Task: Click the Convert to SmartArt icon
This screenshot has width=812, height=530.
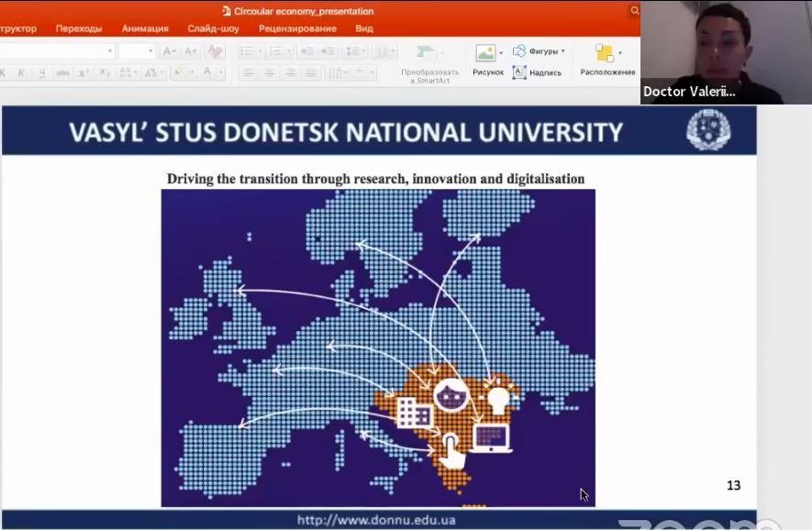Action: [427, 52]
